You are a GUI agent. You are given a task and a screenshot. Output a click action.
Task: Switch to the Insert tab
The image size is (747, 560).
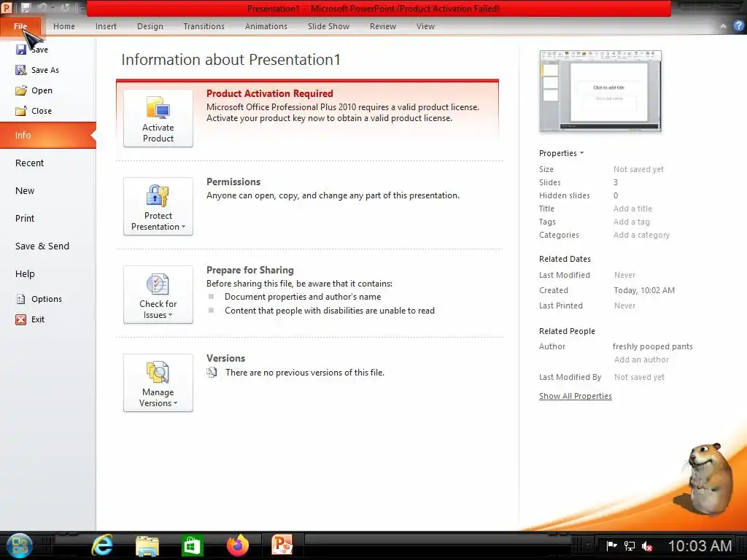click(106, 26)
